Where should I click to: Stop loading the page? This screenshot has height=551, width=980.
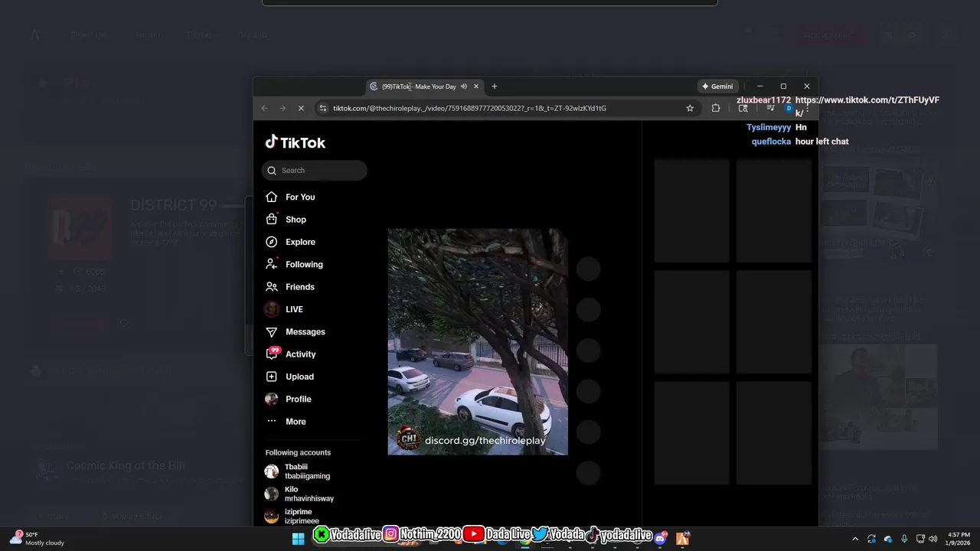pyautogui.click(x=301, y=108)
